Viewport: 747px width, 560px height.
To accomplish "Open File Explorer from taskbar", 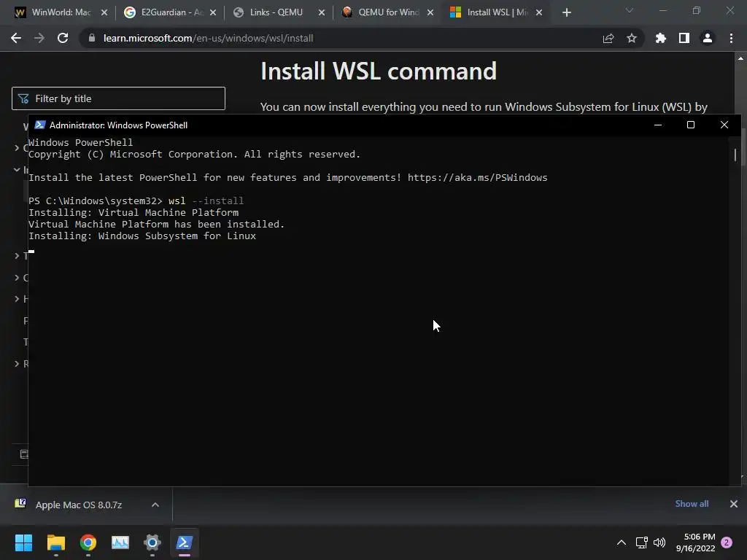I will (55, 542).
